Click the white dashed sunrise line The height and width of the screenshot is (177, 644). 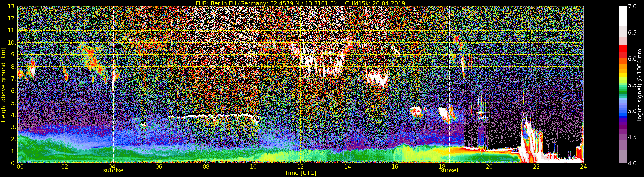pos(113,85)
